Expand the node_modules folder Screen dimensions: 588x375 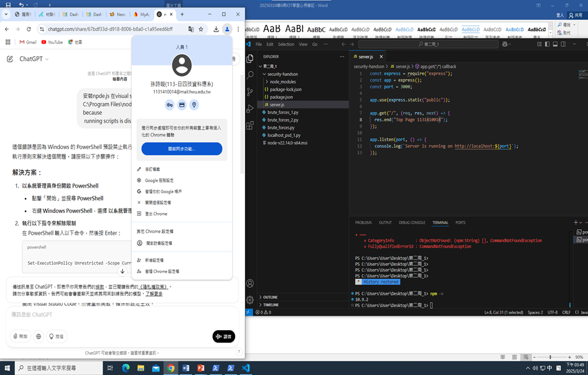281,82
